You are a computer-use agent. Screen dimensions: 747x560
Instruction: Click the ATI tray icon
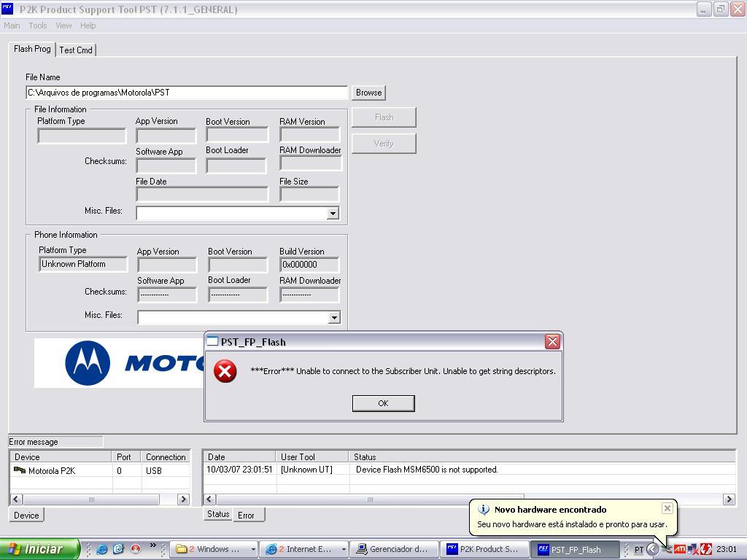tap(680, 549)
